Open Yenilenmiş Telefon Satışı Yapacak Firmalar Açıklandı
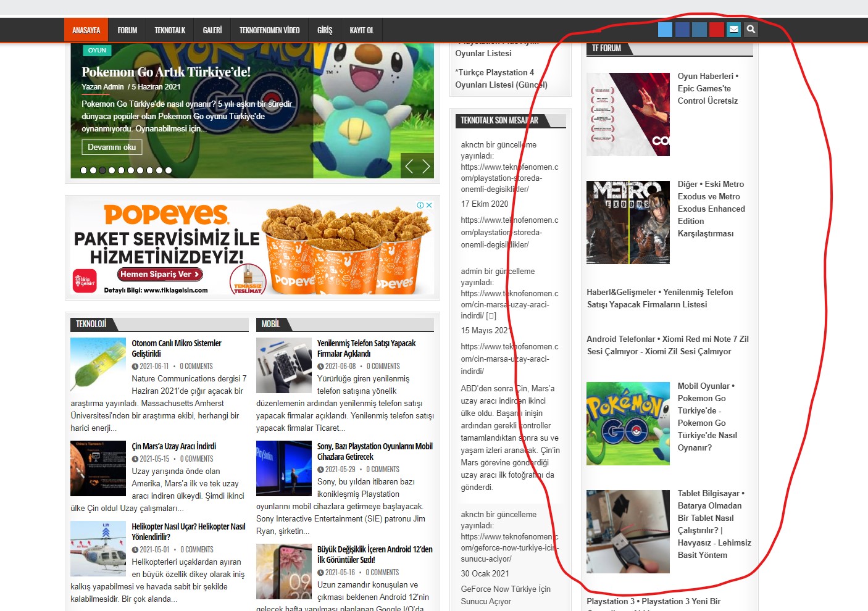 click(366, 348)
